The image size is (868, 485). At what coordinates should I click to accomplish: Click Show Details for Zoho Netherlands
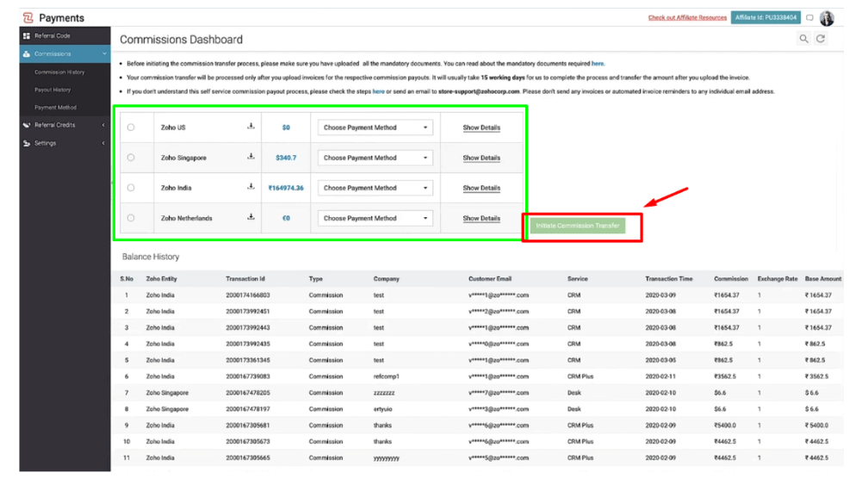481,218
